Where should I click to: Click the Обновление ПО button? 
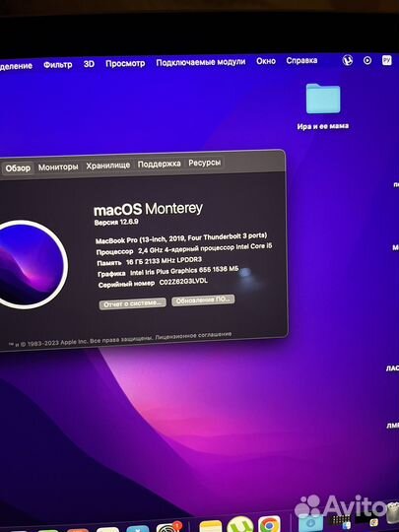(203, 300)
